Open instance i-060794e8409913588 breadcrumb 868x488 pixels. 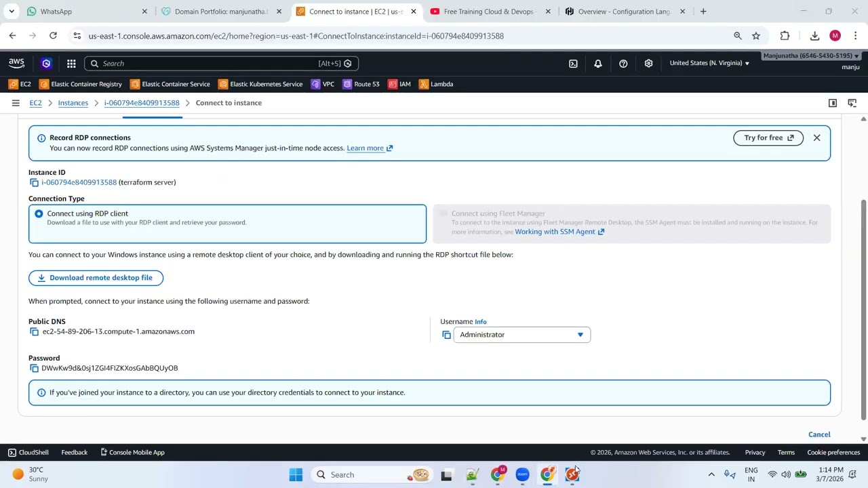click(x=142, y=103)
